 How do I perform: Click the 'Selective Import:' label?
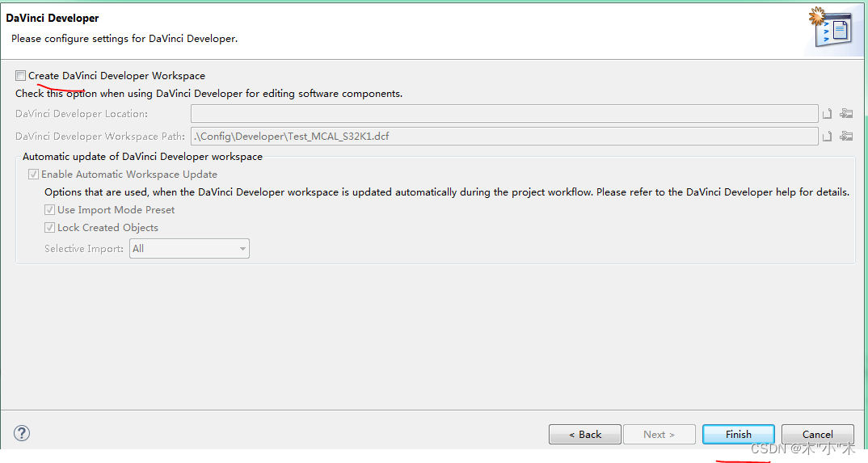coord(84,249)
